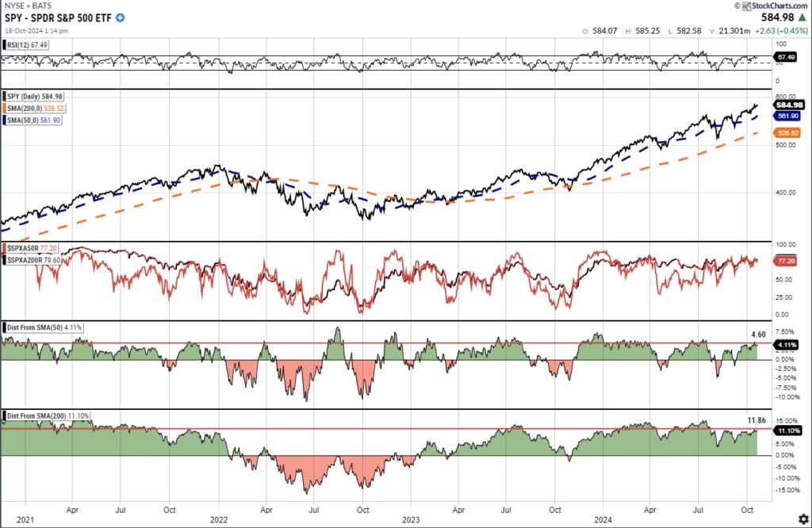Click the volume value 21.301m
Image resolution: width=812 pixels, height=528 pixels.
(x=734, y=31)
